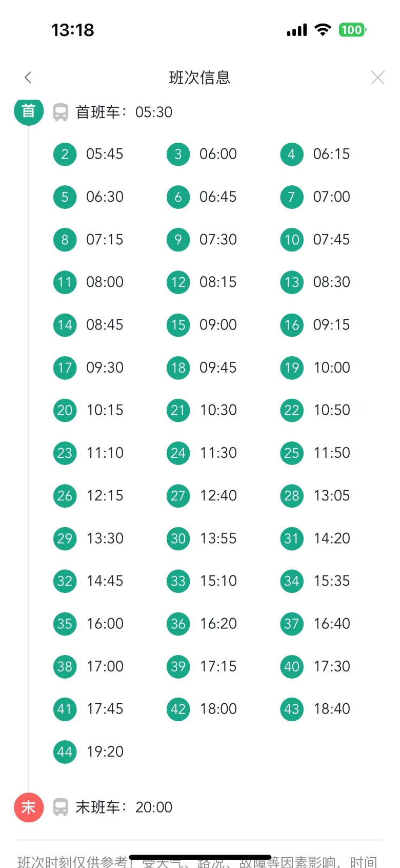Tap number 15 green badge
400x868 pixels.
(178, 324)
